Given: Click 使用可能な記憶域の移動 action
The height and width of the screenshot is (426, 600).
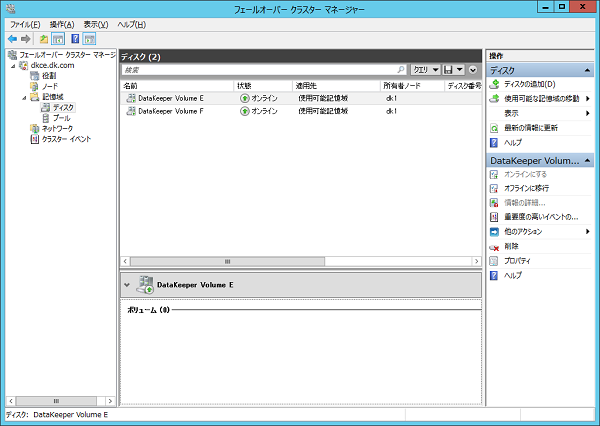Looking at the screenshot, I should (x=541, y=99).
